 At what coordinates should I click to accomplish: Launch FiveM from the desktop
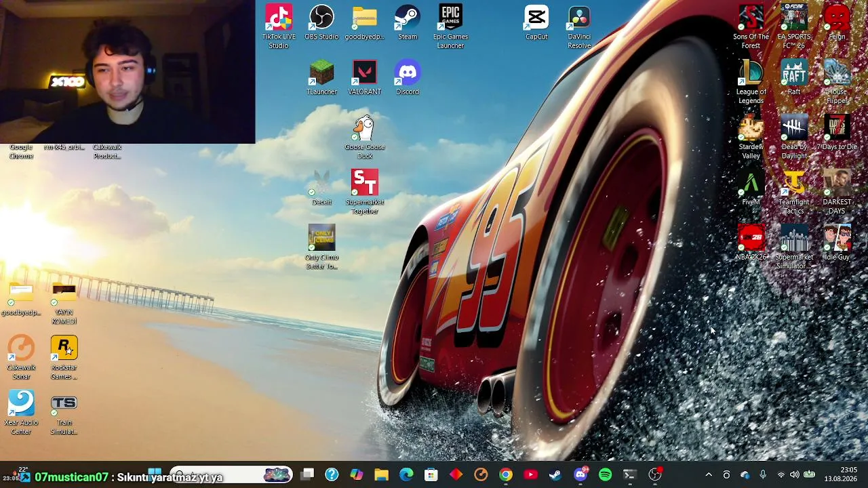[751, 188]
